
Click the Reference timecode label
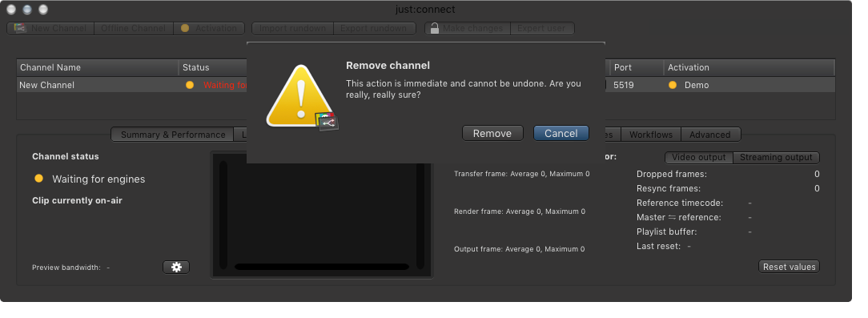tap(680, 203)
